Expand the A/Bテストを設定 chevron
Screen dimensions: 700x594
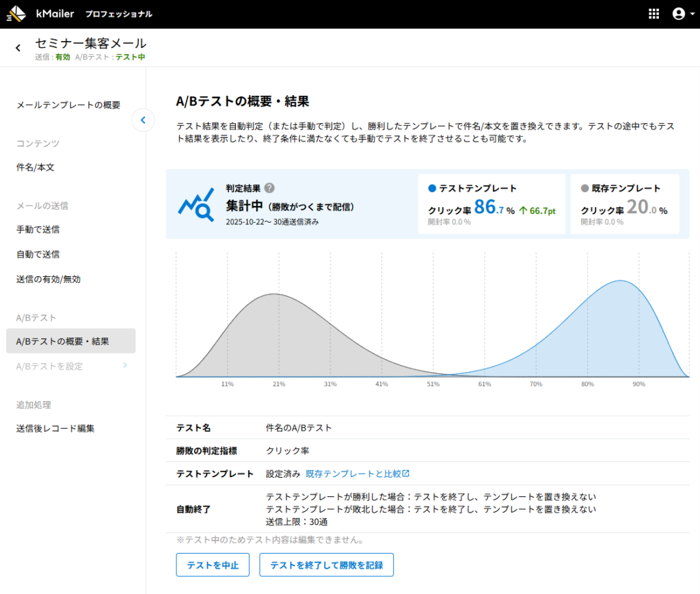point(124,366)
